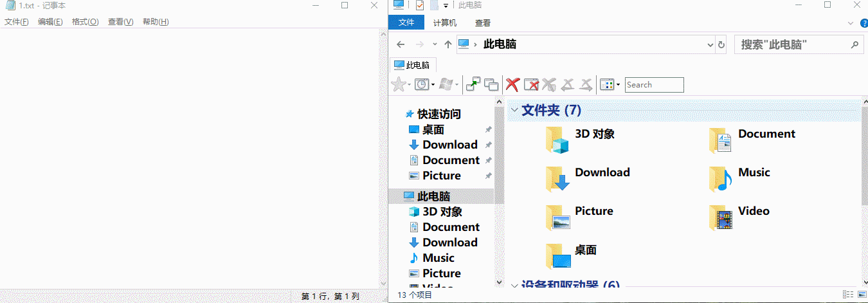Click the favorites star toolbar icon

(x=399, y=84)
